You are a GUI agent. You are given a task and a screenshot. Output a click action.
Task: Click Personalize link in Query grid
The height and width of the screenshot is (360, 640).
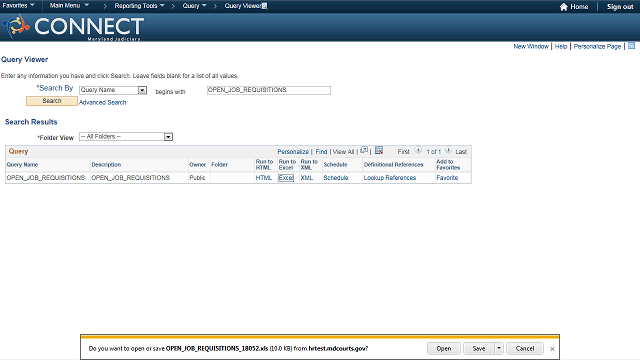pos(293,151)
